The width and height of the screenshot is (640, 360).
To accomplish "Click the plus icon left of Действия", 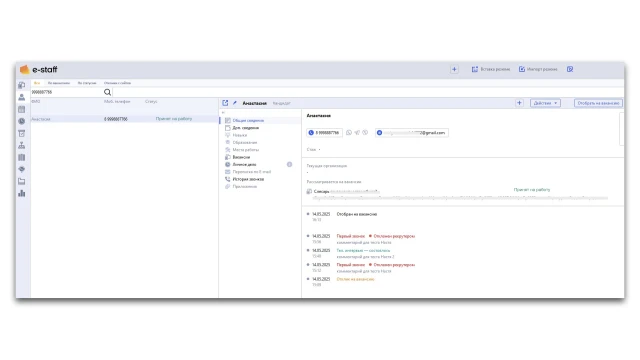I will pos(519,103).
